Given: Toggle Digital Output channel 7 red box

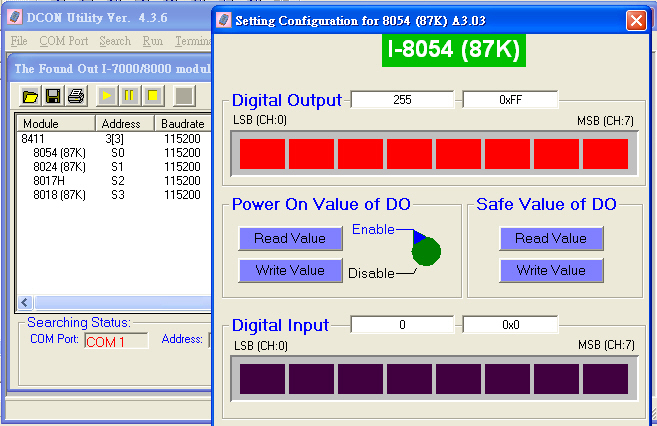Looking at the screenshot, I should coord(605,154).
